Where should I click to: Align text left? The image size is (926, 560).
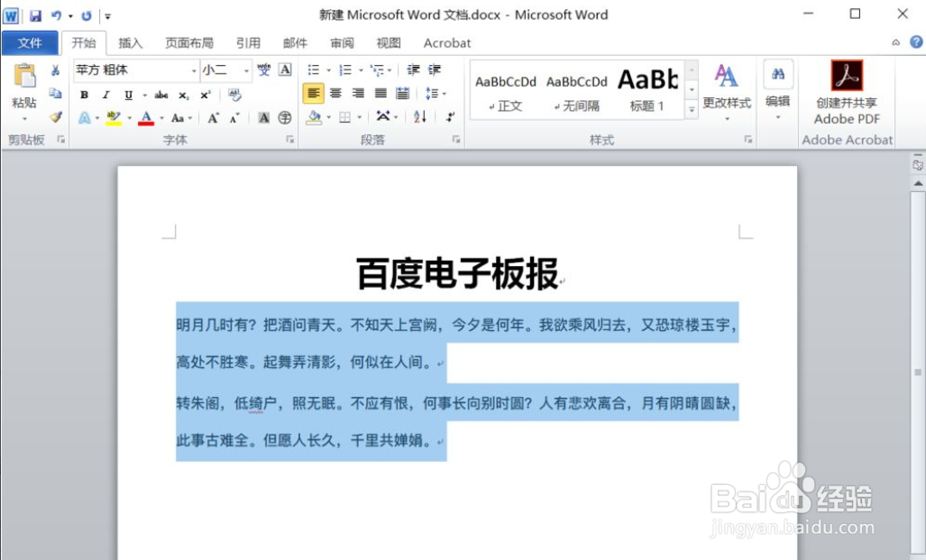coord(314,94)
